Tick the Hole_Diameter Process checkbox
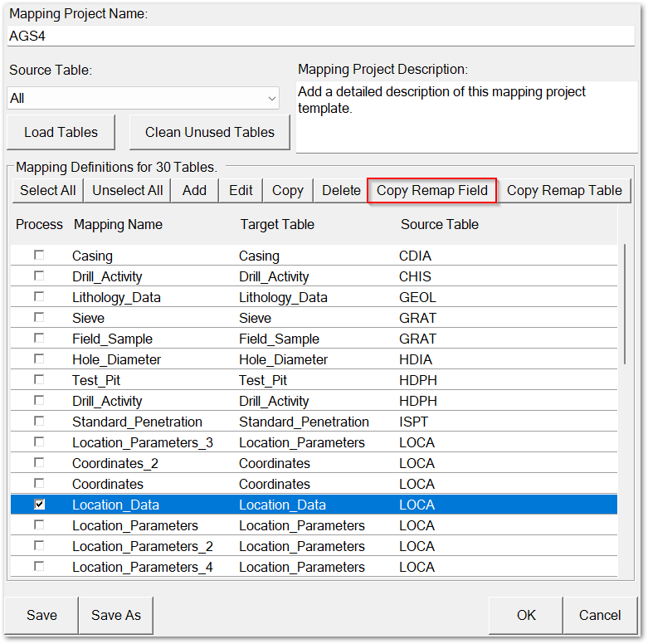The height and width of the screenshot is (644, 648). (39, 359)
